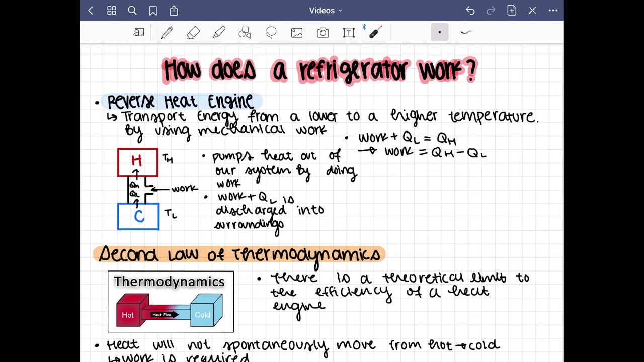Open the Videos title dropdown
The height and width of the screenshot is (362, 644).
(x=326, y=10)
